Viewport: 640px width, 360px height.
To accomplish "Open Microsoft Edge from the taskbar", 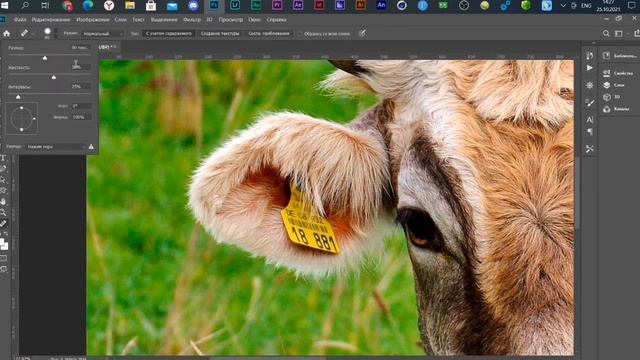I will 88,5.
